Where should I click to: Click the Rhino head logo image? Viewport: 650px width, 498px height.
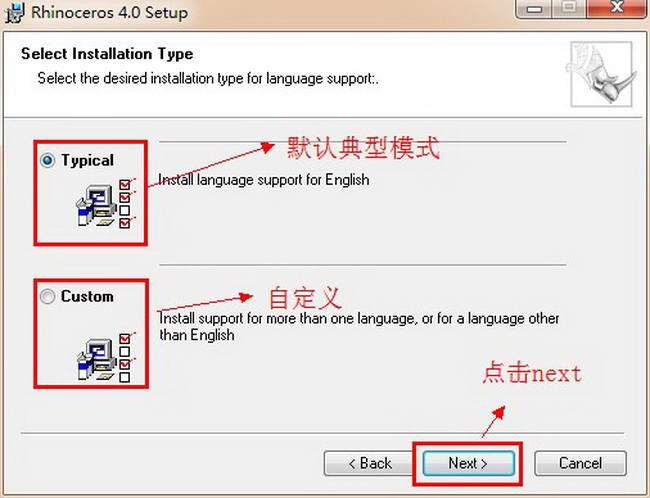click(601, 74)
